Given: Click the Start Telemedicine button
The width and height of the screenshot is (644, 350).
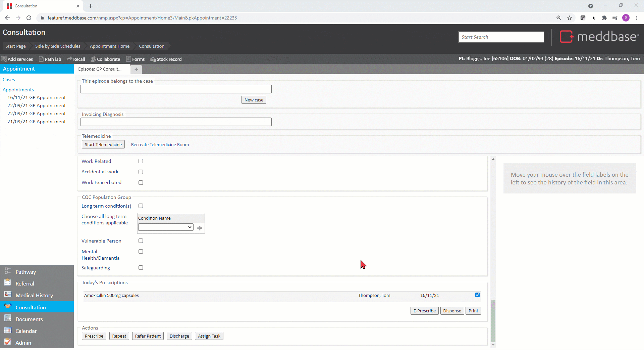Looking at the screenshot, I should [x=103, y=144].
